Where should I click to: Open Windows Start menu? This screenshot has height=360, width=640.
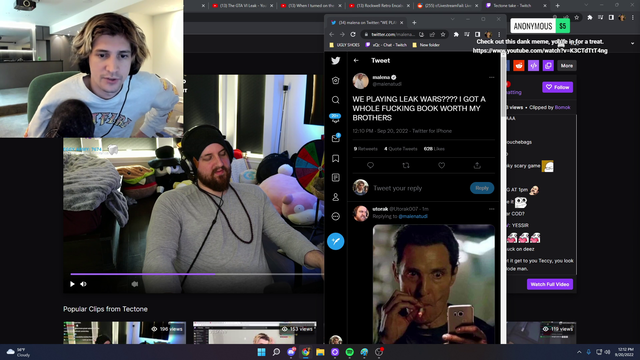261,352
